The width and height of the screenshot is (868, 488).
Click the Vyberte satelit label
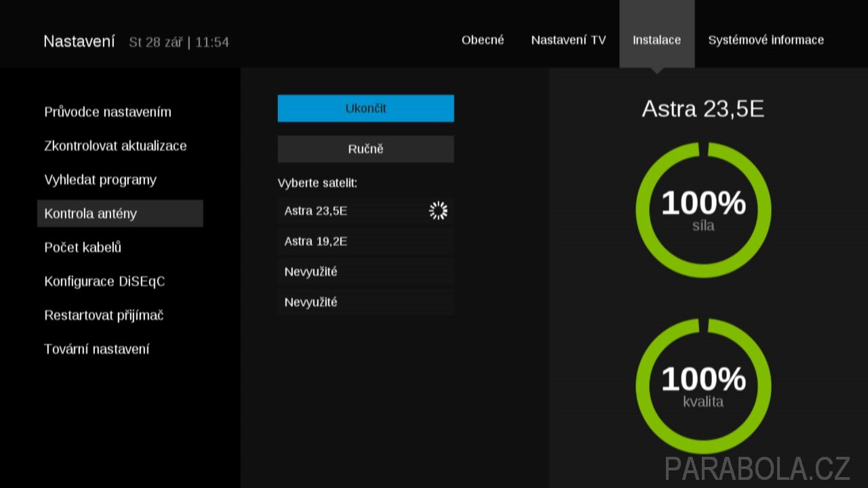[x=317, y=183]
